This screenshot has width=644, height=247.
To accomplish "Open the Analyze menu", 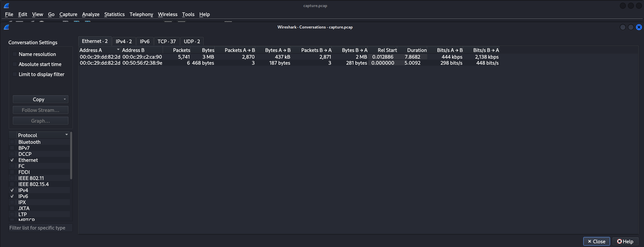I will pos(91,14).
